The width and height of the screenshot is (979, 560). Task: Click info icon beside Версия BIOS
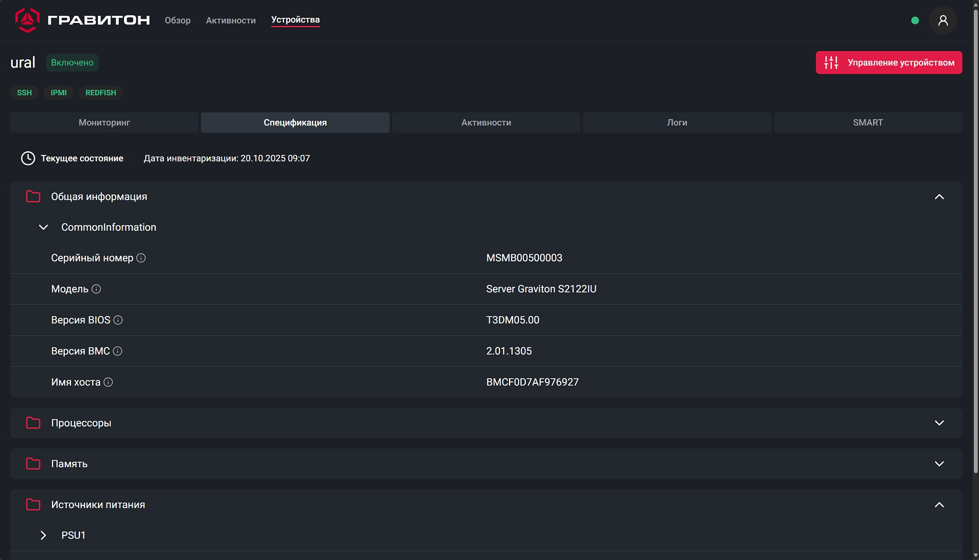(118, 321)
